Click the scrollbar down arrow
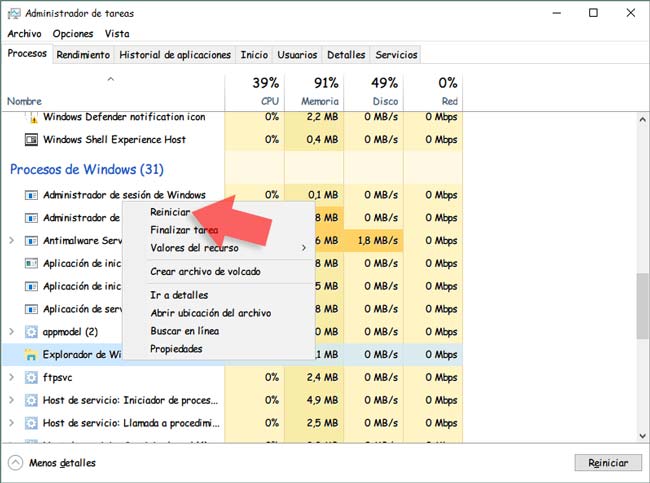650x483 pixels. [643, 436]
